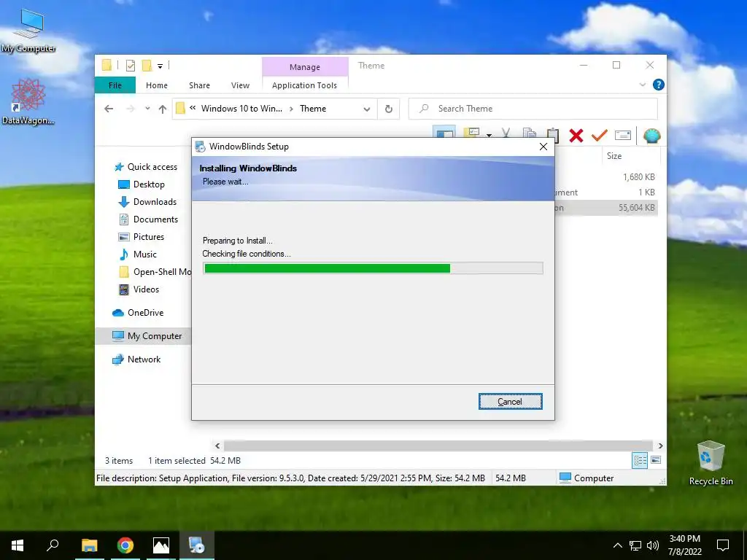Select Quick access in navigation pane

click(x=146, y=167)
